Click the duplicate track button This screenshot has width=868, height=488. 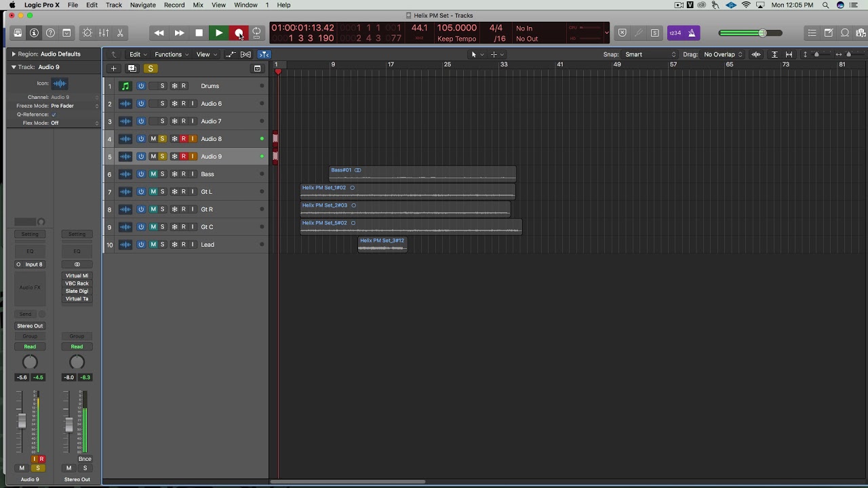coord(132,68)
